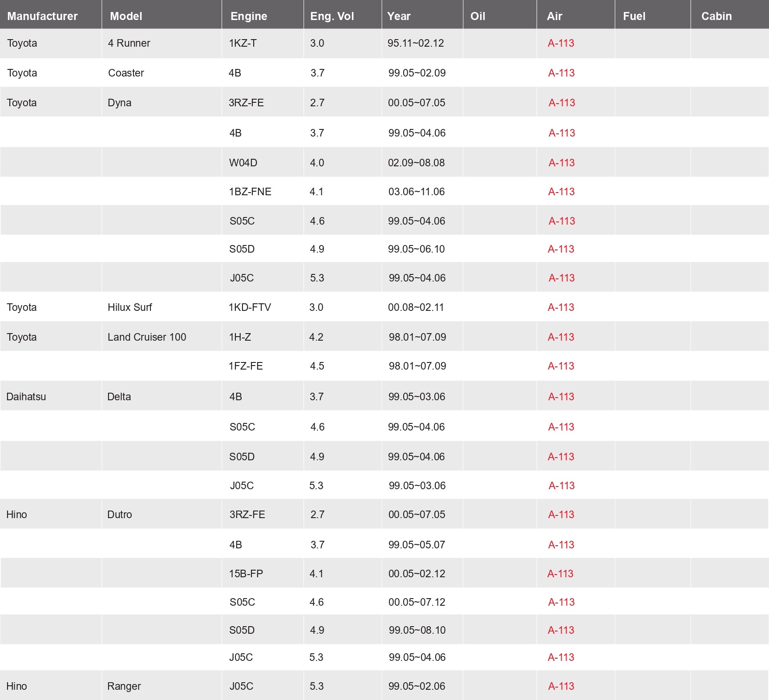This screenshot has height=700, width=769.
Task: Click the Eng. Vol column header
Action: click(x=332, y=16)
